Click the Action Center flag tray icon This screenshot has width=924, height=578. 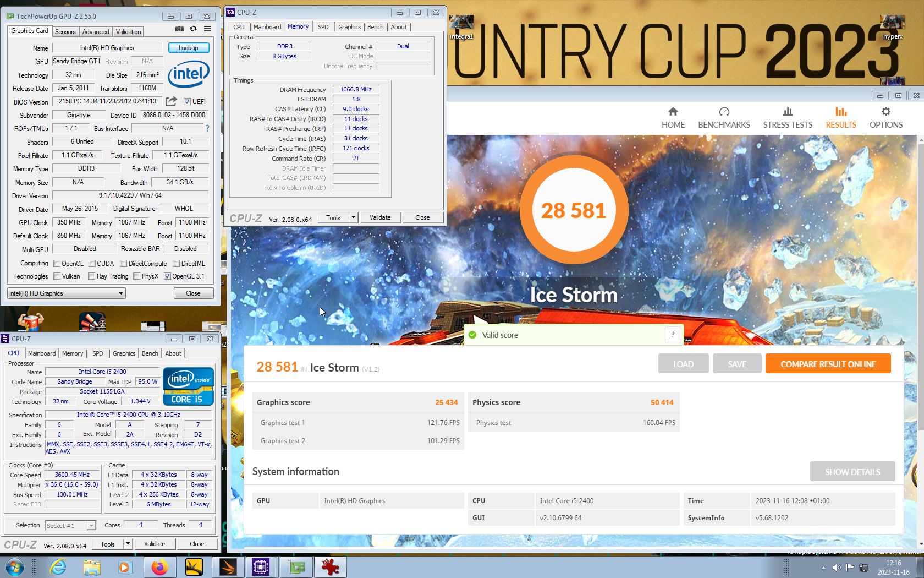coord(850,568)
